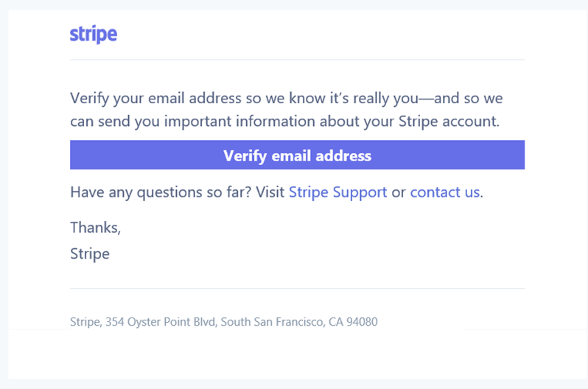Click the word "Stripe," starting the footer address
This screenshot has width=588, height=389.
pos(85,322)
